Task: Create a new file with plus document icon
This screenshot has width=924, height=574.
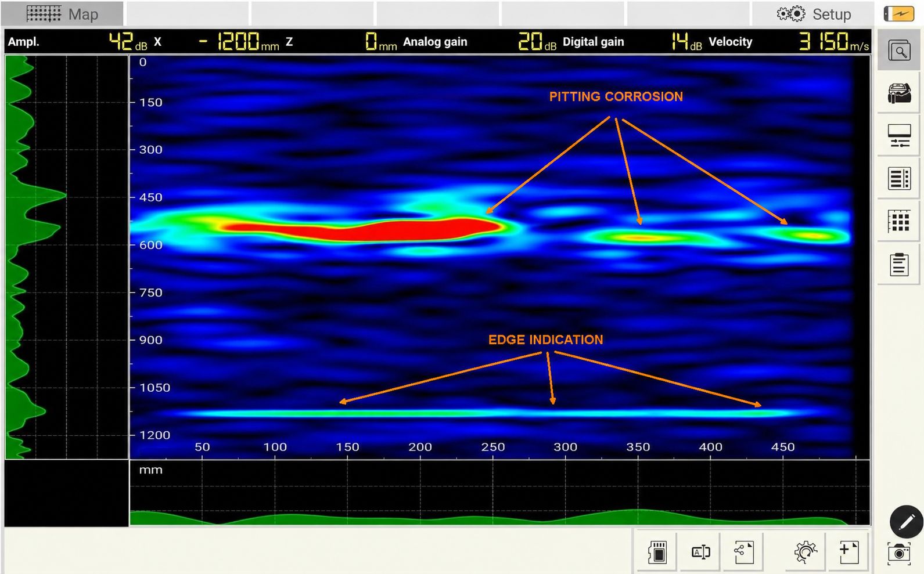Action: click(849, 552)
